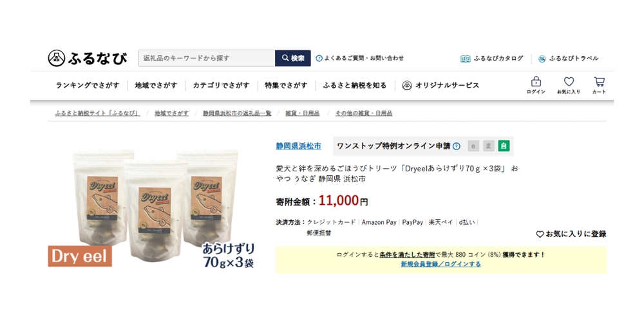This screenshot has width=644, height=322.
Task: Click the grey e badge icon
Action: 473,146
